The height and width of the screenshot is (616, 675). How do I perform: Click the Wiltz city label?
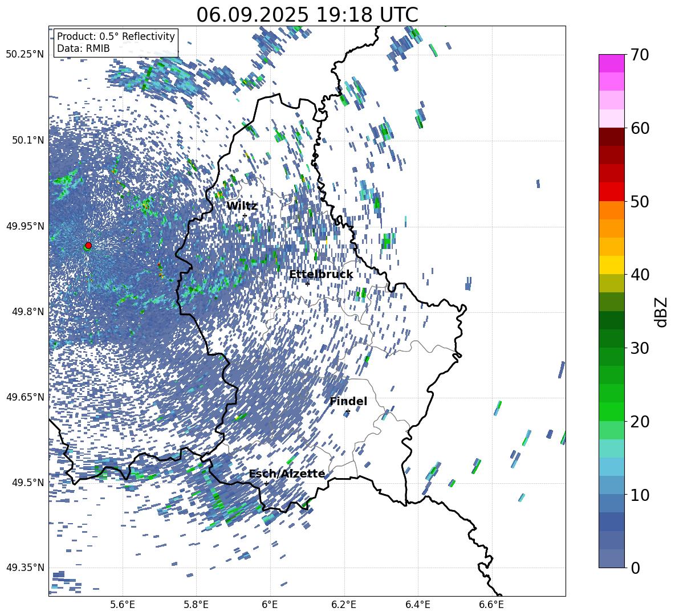point(242,206)
